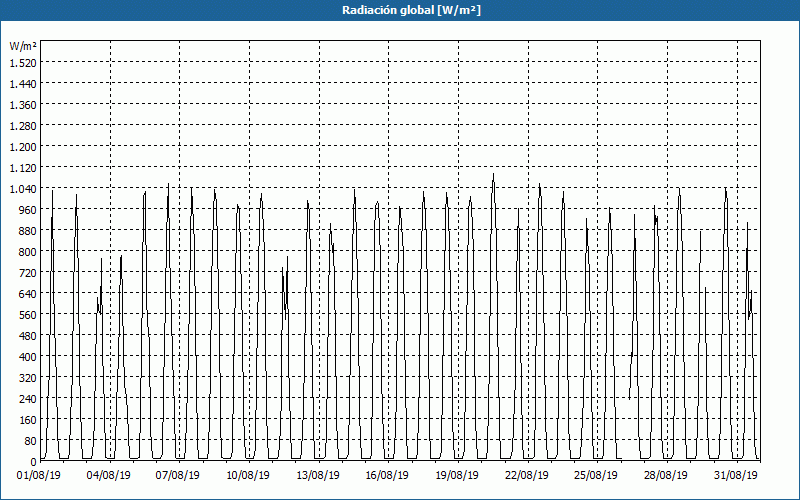
Task: Click the 1.280 y-axis value
Action: [23, 126]
